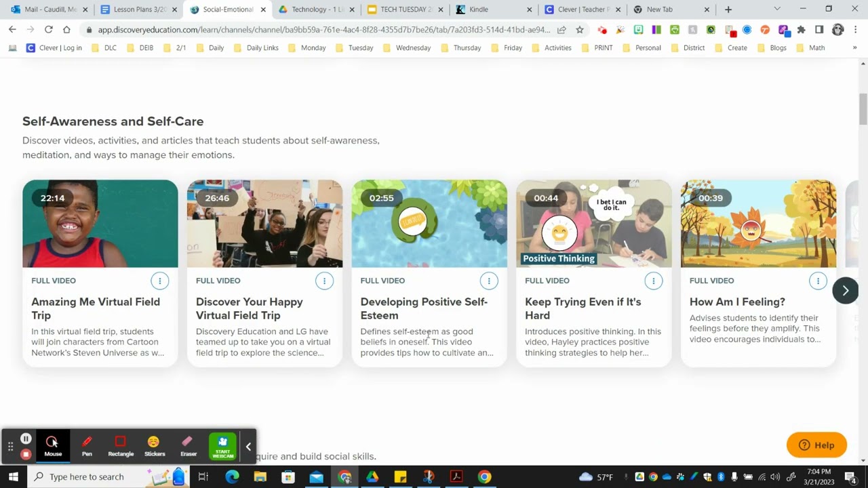Select the Rectangle annotation tool
Image resolution: width=868 pixels, height=488 pixels.
pyautogui.click(x=121, y=446)
